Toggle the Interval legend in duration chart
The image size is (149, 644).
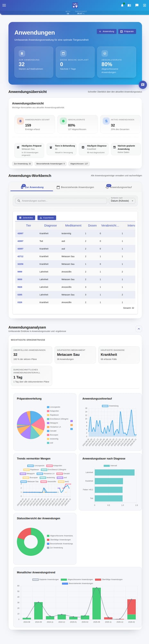[x=110, y=466]
